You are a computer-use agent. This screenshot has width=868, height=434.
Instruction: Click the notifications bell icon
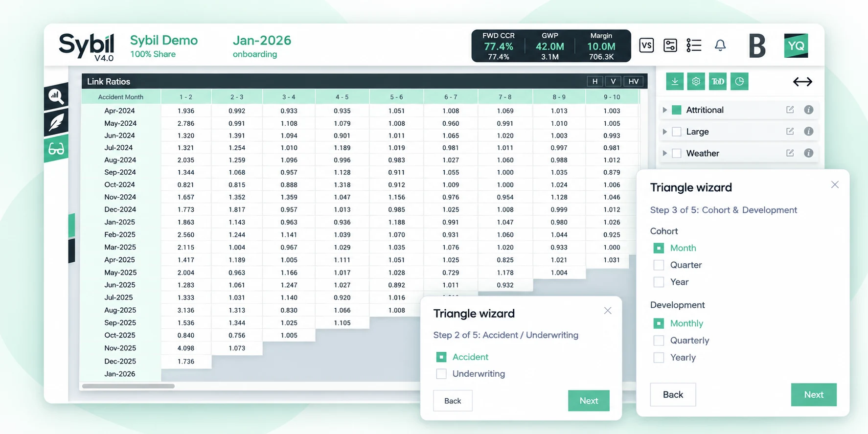pyautogui.click(x=720, y=46)
